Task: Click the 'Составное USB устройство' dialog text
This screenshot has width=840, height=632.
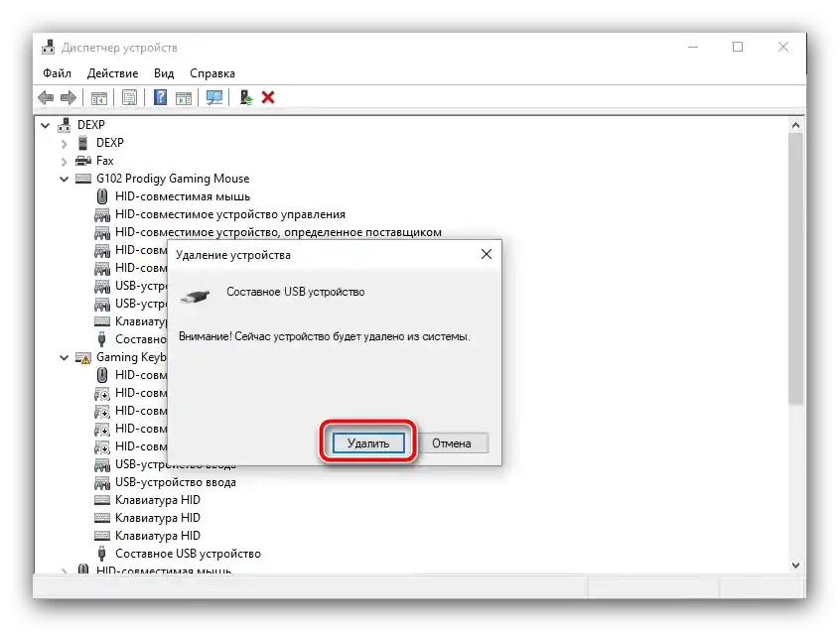Action: click(x=296, y=292)
